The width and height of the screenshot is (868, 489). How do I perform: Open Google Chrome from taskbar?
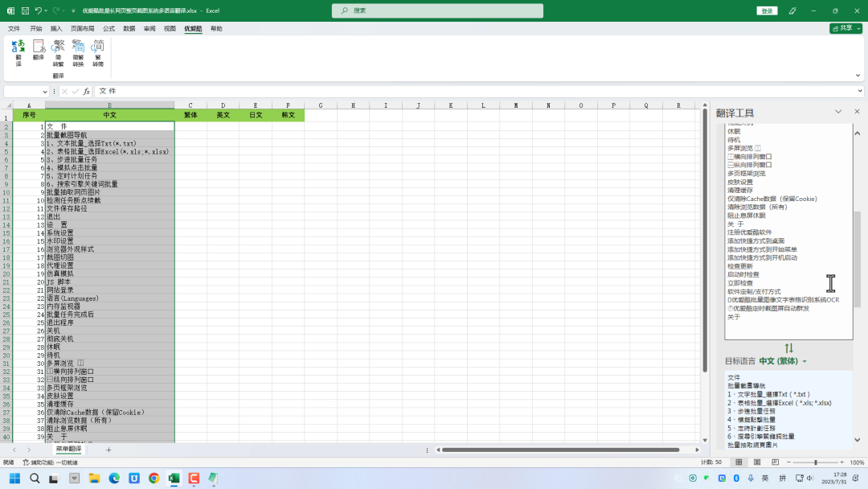[x=154, y=479]
